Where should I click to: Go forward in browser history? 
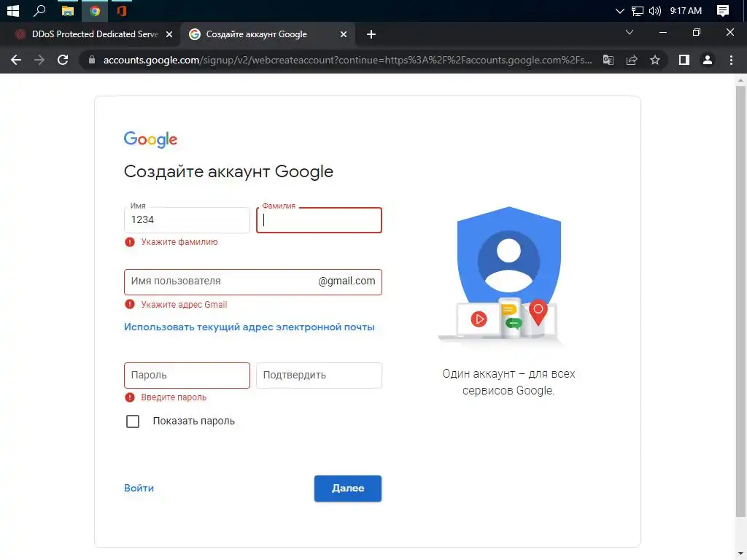39,60
